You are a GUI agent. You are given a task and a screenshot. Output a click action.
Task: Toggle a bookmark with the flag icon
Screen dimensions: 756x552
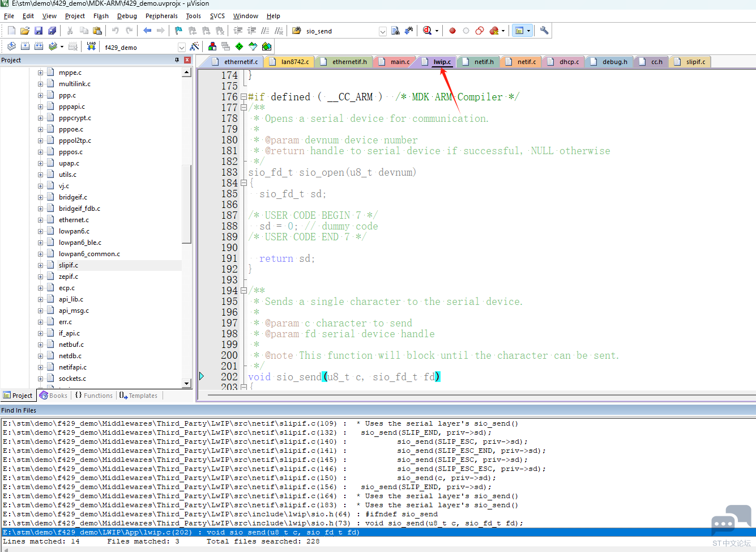point(179,31)
